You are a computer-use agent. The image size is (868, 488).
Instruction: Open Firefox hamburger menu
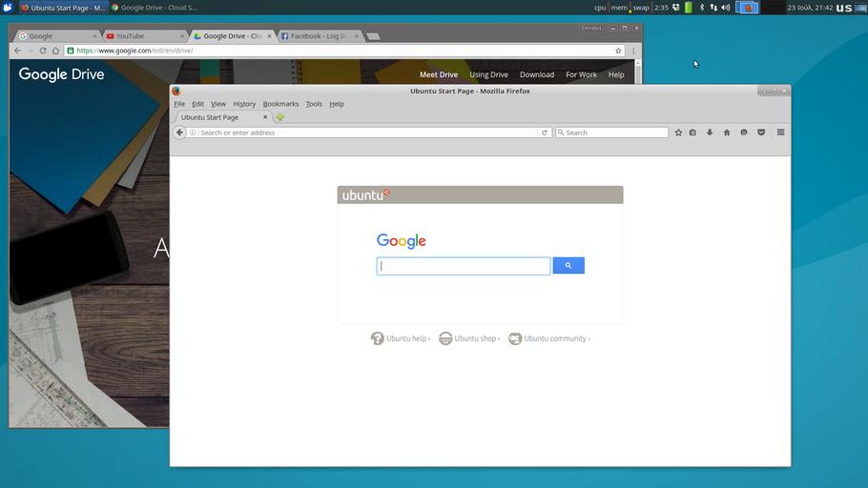(780, 132)
